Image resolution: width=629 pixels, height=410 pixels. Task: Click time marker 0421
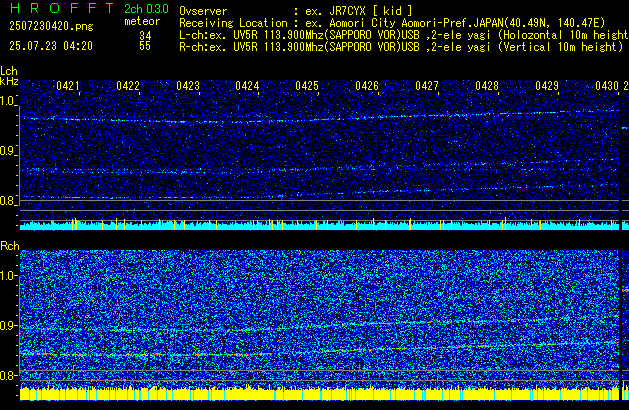(68, 86)
